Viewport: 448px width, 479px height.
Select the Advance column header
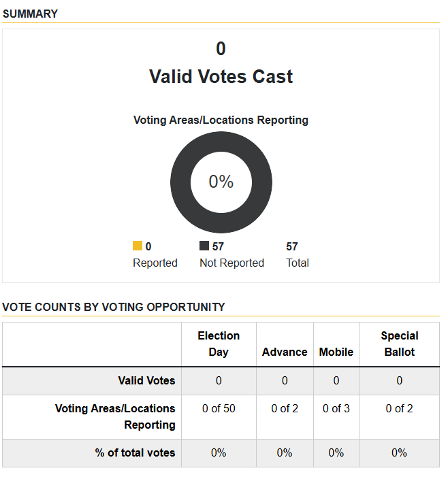coord(285,352)
